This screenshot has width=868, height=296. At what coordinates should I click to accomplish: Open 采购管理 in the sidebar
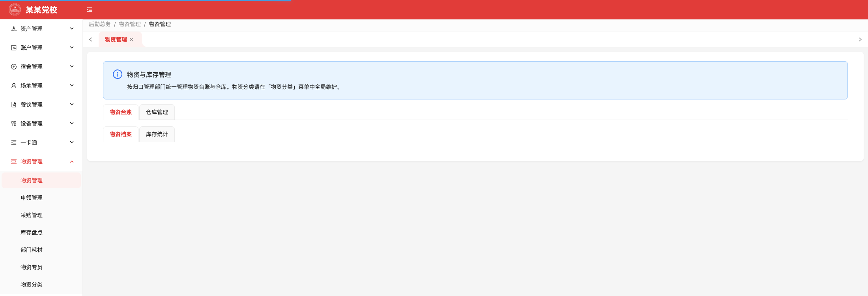click(41, 215)
